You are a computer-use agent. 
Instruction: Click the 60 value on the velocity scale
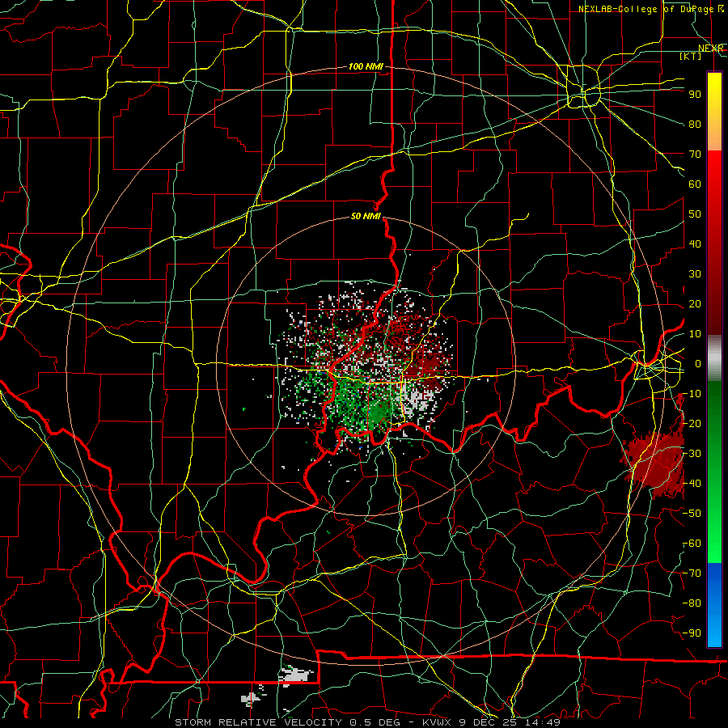point(695,184)
